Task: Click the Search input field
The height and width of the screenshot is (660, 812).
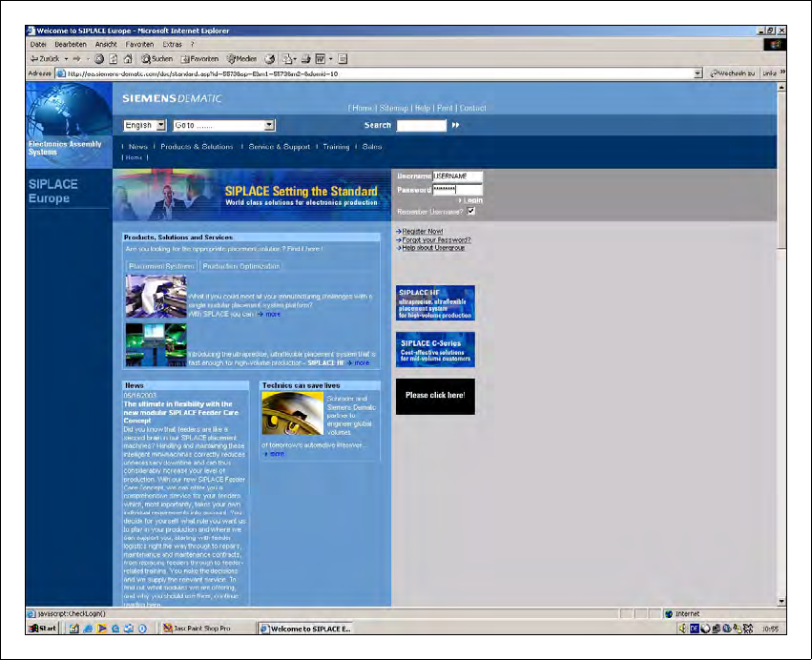Action: [422, 125]
